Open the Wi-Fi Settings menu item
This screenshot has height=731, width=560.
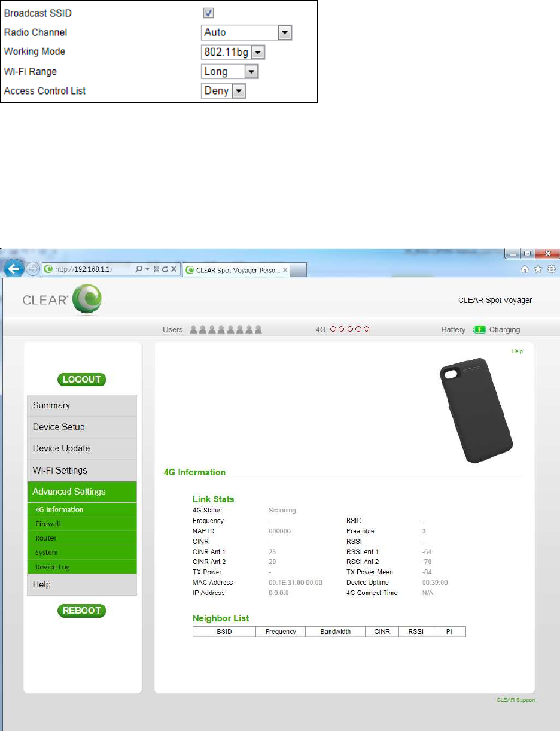(x=82, y=470)
